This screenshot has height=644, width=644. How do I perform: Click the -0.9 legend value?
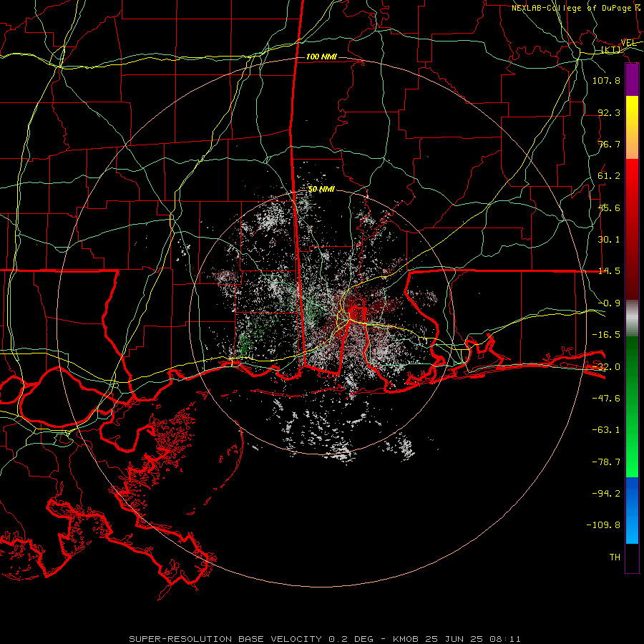click(x=609, y=303)
